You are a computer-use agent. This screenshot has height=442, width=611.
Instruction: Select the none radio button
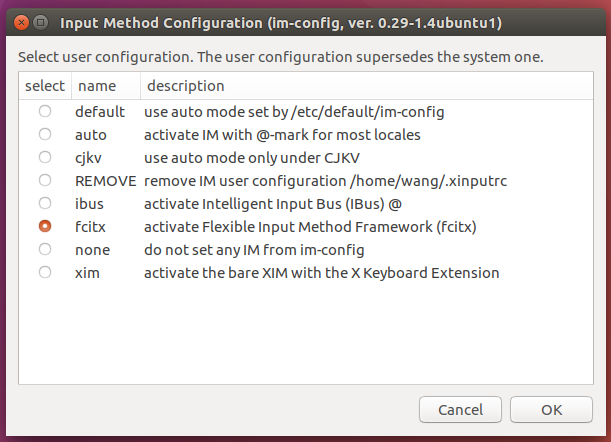(x=45, y=249)
